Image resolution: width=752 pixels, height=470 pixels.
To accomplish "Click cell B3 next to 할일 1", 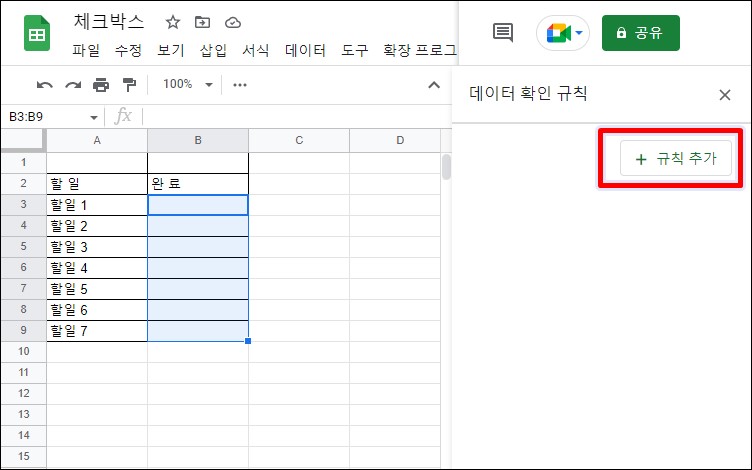I will click(x=198, y=205).
